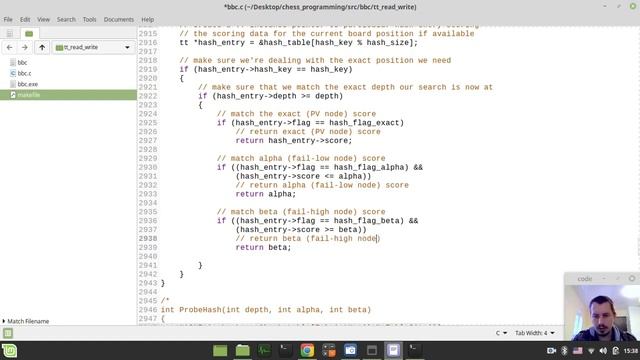This screenshot has width=640, height=360.
Task: Select bbc.exe in the file browser
Action: point(27,84)
